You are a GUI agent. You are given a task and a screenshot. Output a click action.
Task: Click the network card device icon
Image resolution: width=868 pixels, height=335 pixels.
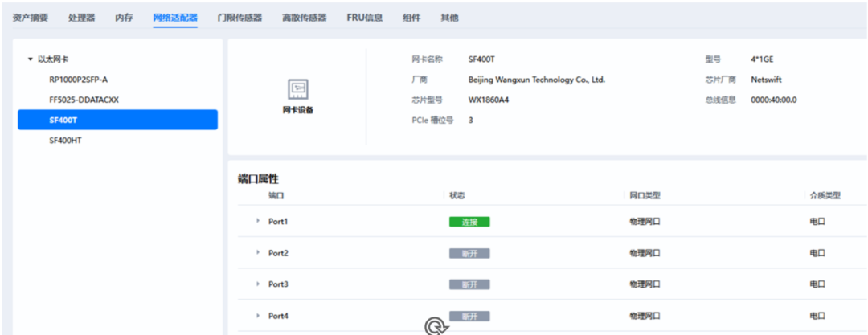pyautogui.click(x=298, y=89)
